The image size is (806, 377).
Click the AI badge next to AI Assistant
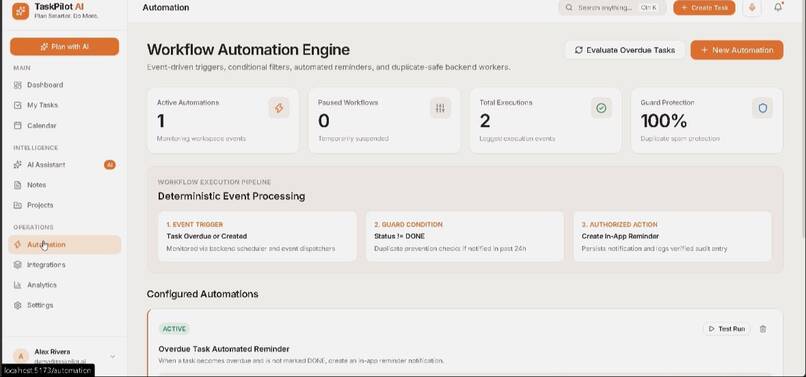109,165
